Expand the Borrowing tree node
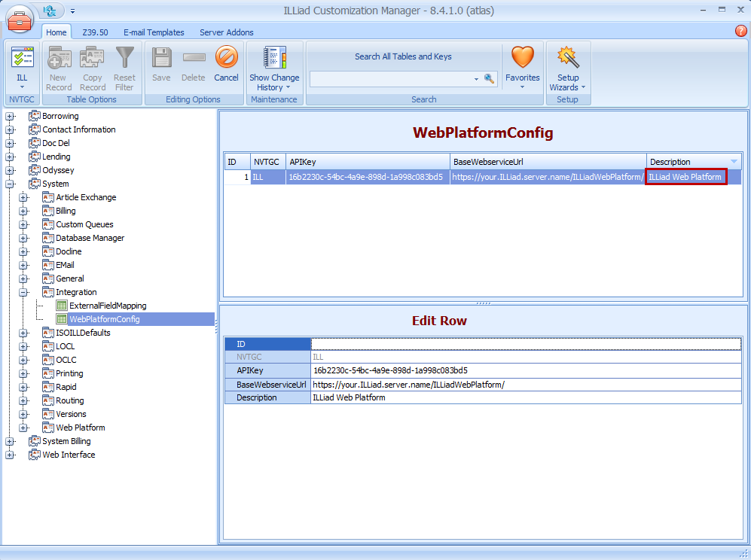The width and height of the screenshot is (751, 560). 10,116
